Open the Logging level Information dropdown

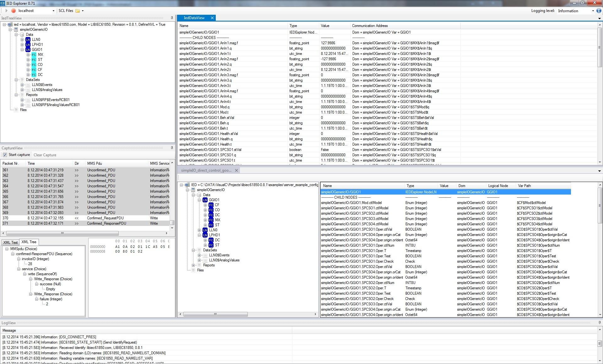coord(593,11)
